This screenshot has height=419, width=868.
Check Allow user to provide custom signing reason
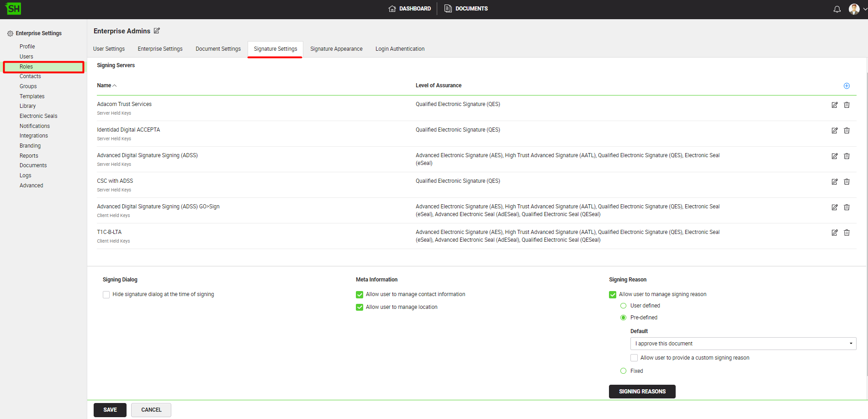tap(634, 358)
